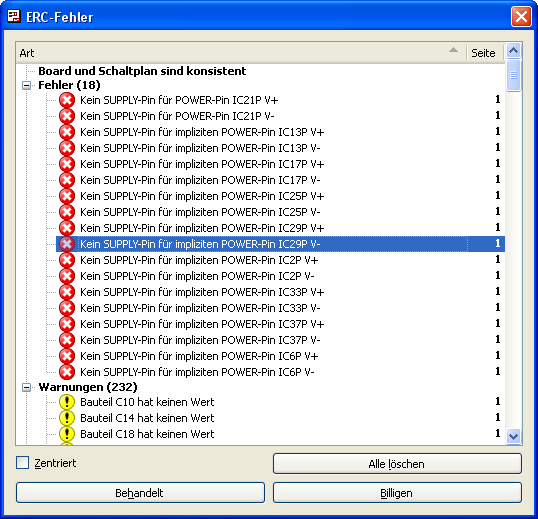The image size is (538, 519).
Task: Click the scrollbar up arrow
Action: pos(513,51)
